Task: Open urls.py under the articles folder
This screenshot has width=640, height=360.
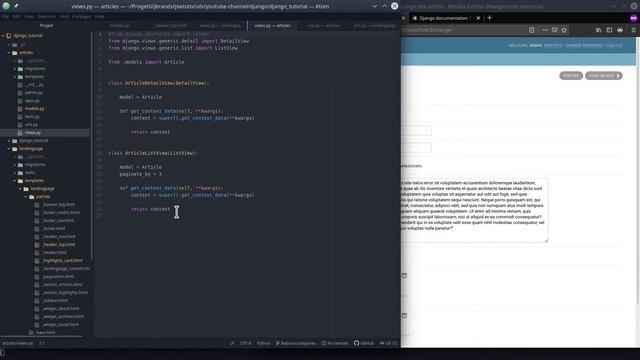Action: [x=31, y=125]
